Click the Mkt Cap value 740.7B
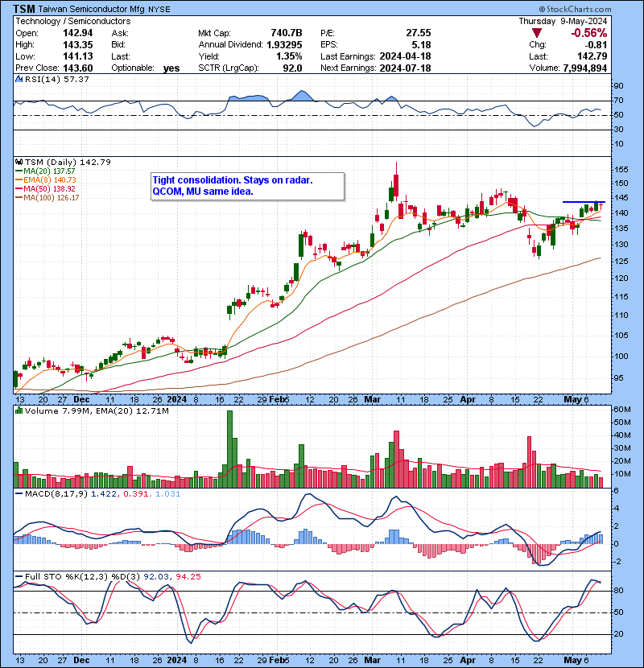 pos(287,33)
